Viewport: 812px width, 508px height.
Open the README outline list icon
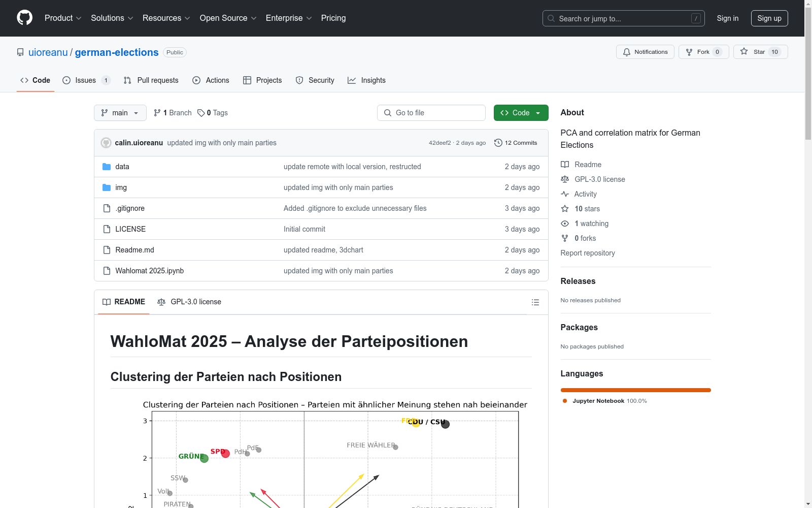[535, 302]
